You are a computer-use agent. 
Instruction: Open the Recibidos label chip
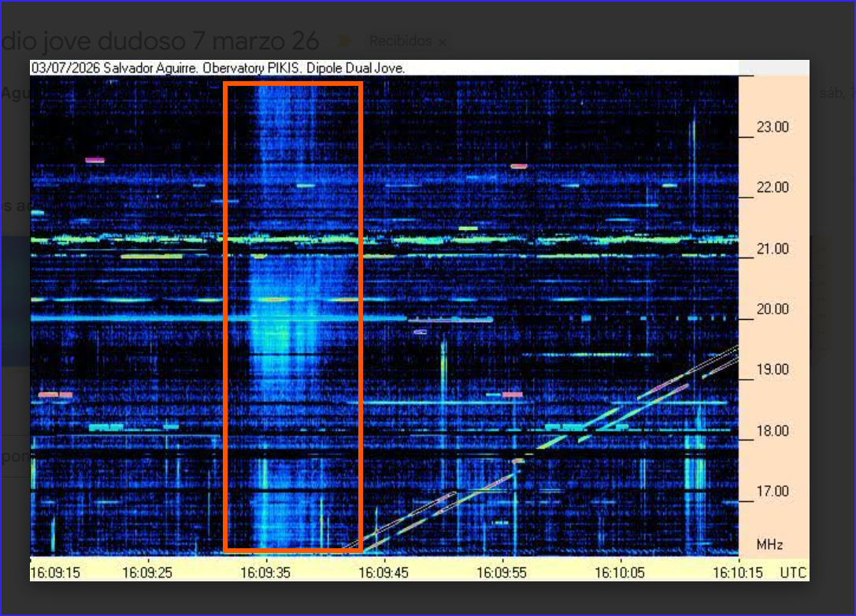pyautogui.click(x=402, y=41)
